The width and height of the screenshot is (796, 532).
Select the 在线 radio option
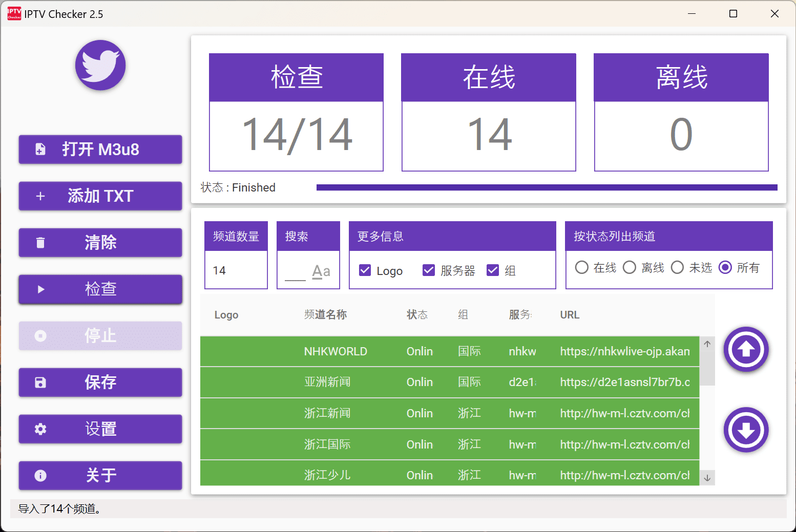click(581, 267)
